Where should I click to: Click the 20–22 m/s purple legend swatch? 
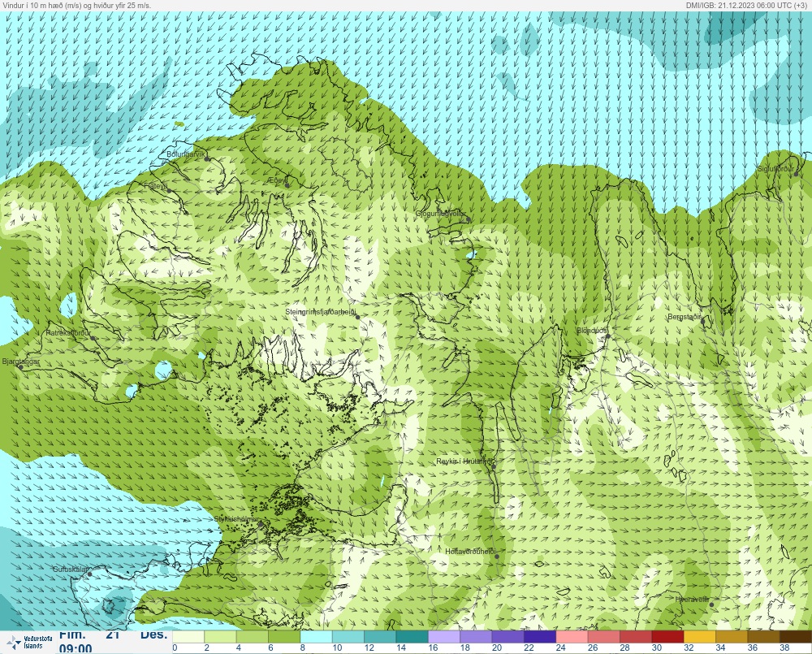point(508,636)
